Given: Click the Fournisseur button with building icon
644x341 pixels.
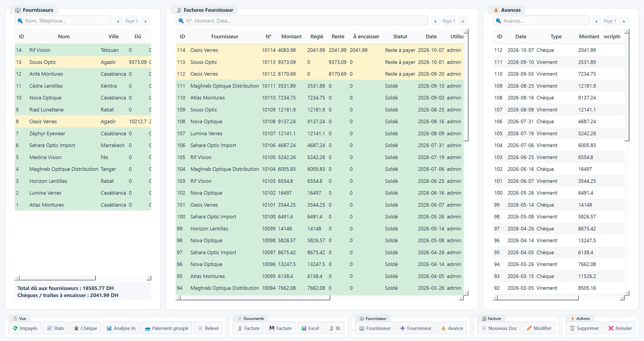Looking at the screenshot, I should pyautogui.click(x=374, y=328).
